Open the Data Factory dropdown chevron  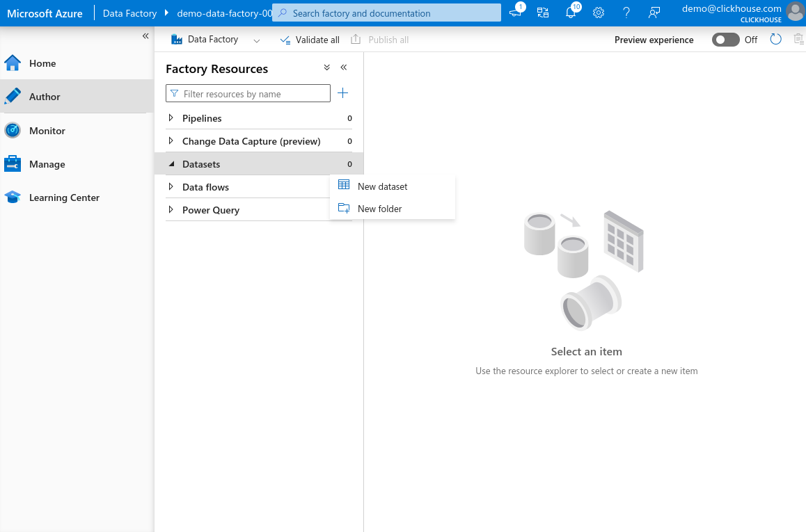click(x=256, y=40)
